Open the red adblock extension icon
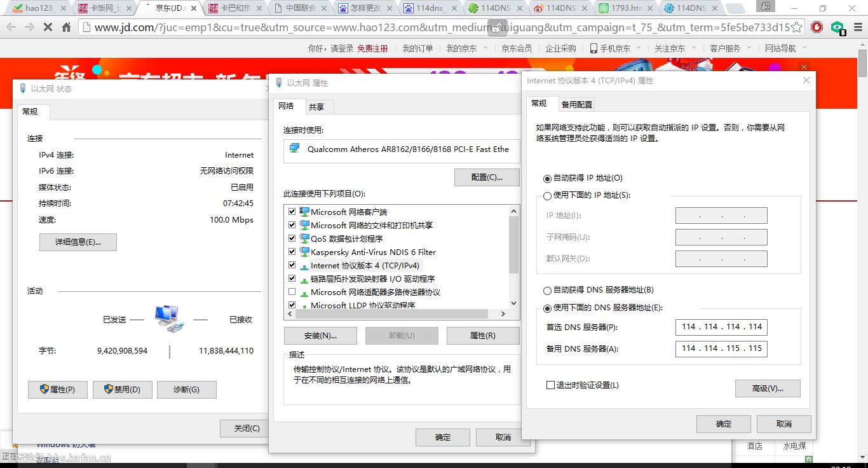The image size is (868, 468). 817,27
